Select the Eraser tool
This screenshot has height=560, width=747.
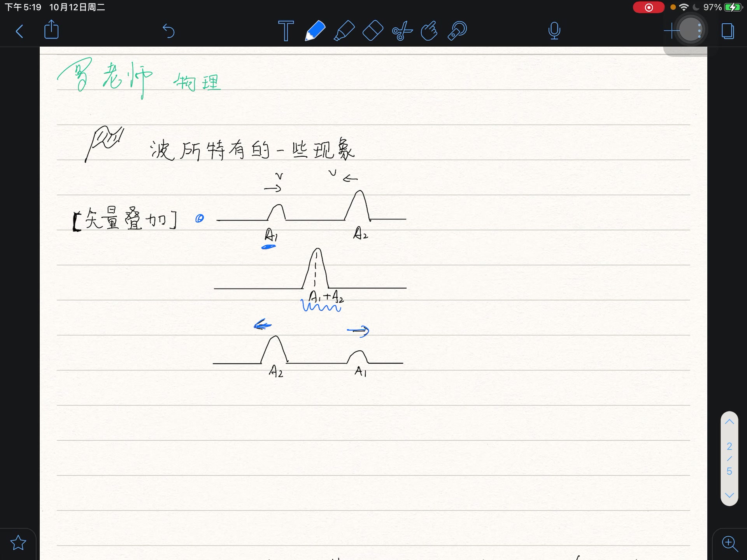coord(373,31)
